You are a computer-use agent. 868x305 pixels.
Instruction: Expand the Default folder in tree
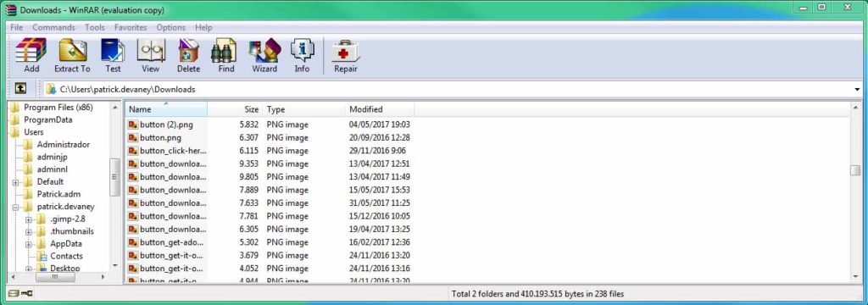tap(15, 182)
